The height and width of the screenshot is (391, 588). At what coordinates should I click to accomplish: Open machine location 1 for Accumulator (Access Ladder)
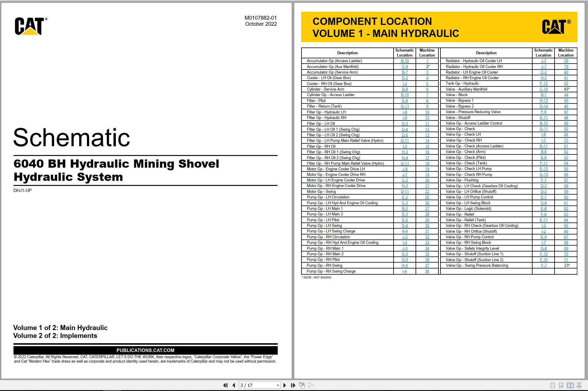[x=427, y=61]
